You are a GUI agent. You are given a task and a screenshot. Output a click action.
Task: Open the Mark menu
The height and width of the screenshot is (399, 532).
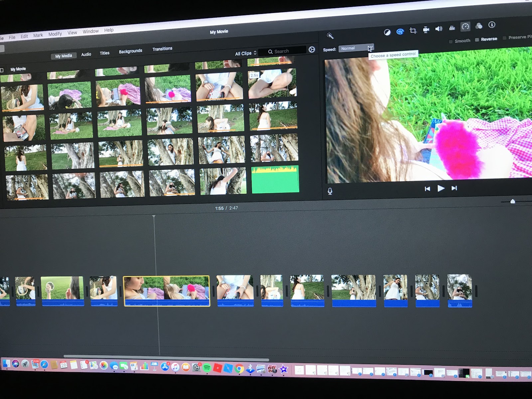pyautogui.click(x=38, y=35)
